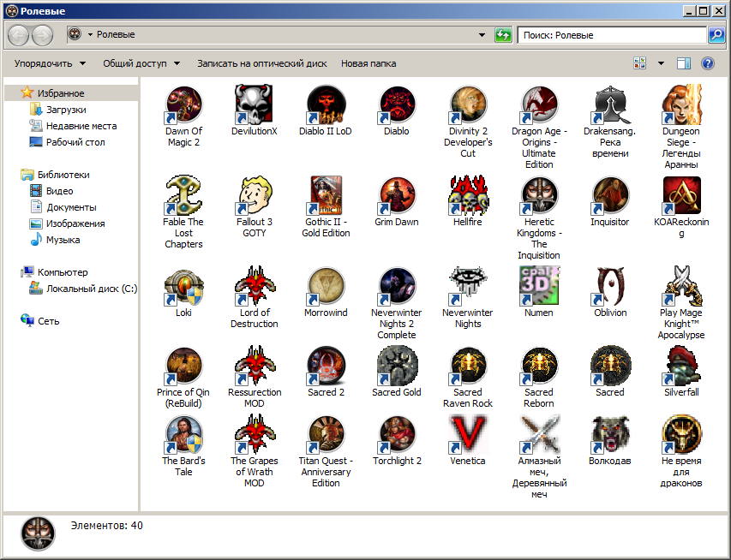Select the Venetica red V icon
The width and height of the screenshot is (731, 560).
pyautogui.click(x=468, y=434)
